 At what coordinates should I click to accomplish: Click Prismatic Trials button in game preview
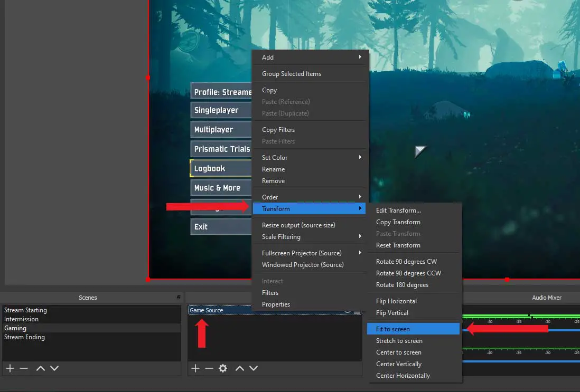[221, 149]
